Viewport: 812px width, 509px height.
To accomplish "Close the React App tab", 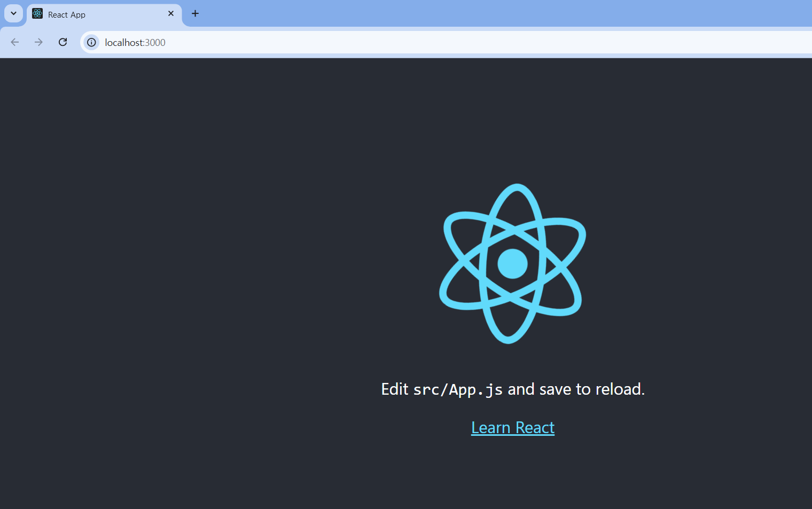I will 171,14.
